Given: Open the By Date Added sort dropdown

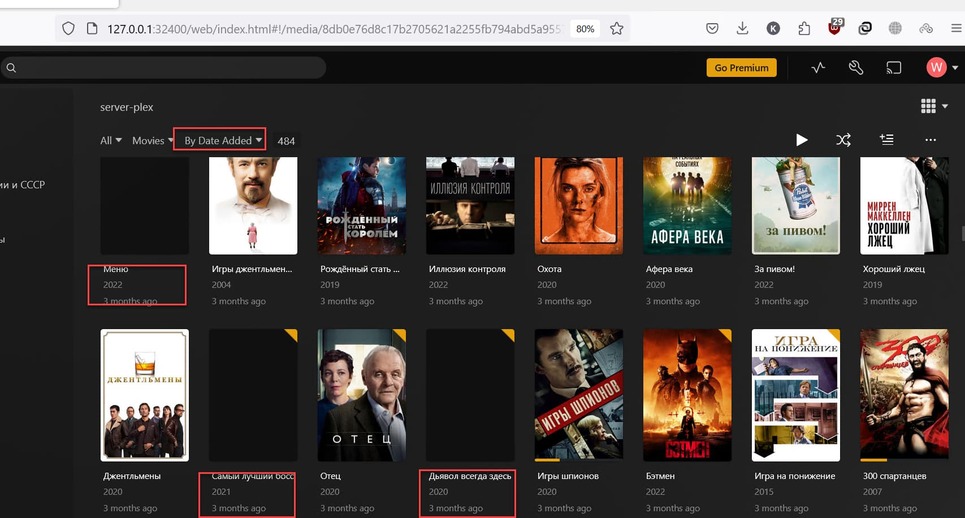Looking at the screenshot, I should coord(223,140).
